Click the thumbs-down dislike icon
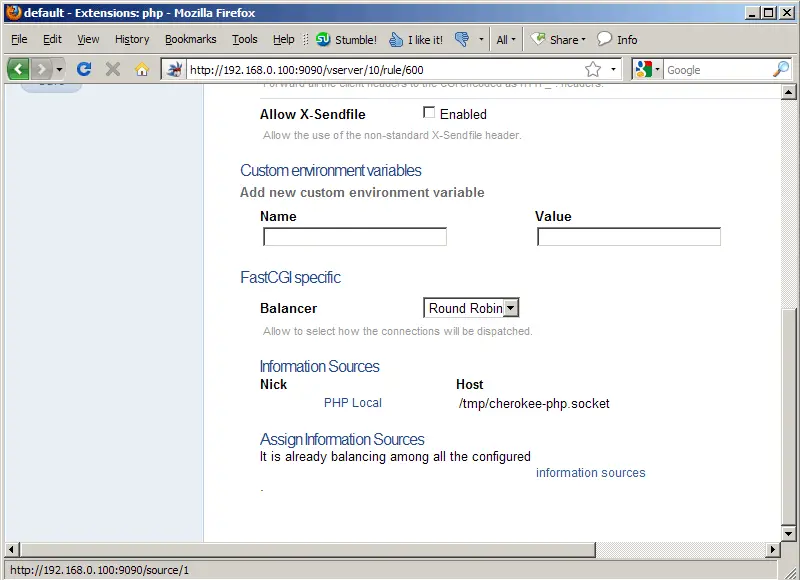The width and height of the screenshot is (800, 580). tap(462, 39)
